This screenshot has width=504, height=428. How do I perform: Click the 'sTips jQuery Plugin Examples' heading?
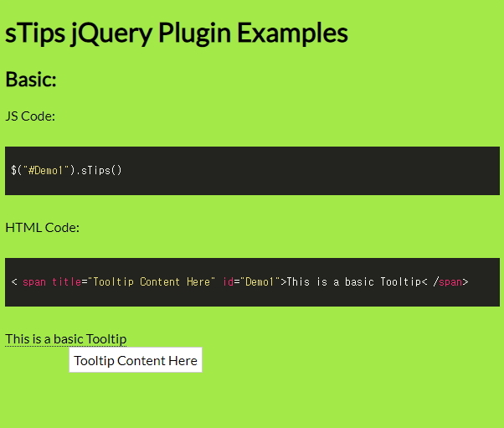[x=177, y=34]
